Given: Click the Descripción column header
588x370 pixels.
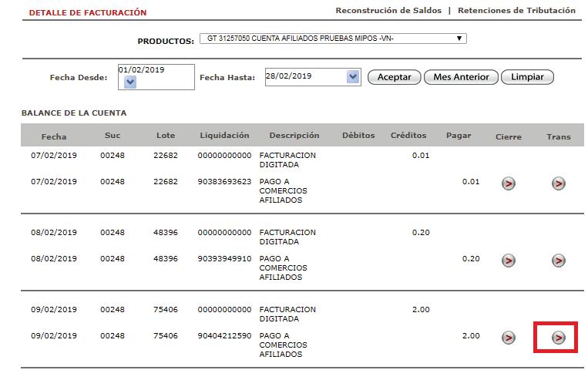Looking at the screenshot, I should (294, 135).
